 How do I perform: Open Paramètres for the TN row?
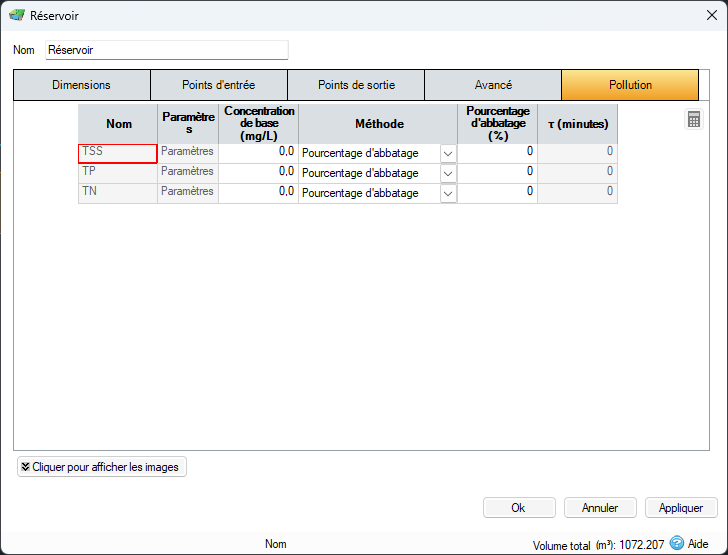(x=188, y=194)
